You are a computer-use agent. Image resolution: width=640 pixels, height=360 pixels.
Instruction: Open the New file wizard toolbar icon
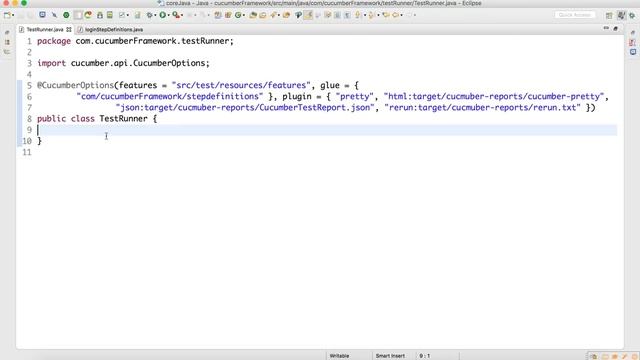click(7, 15)
